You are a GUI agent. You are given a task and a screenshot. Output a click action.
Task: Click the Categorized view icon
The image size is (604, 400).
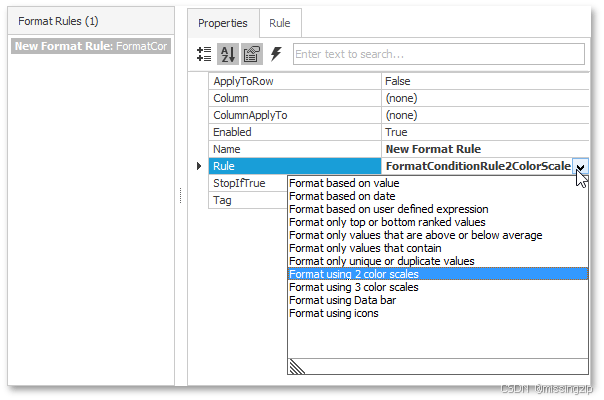pos(204,54)
